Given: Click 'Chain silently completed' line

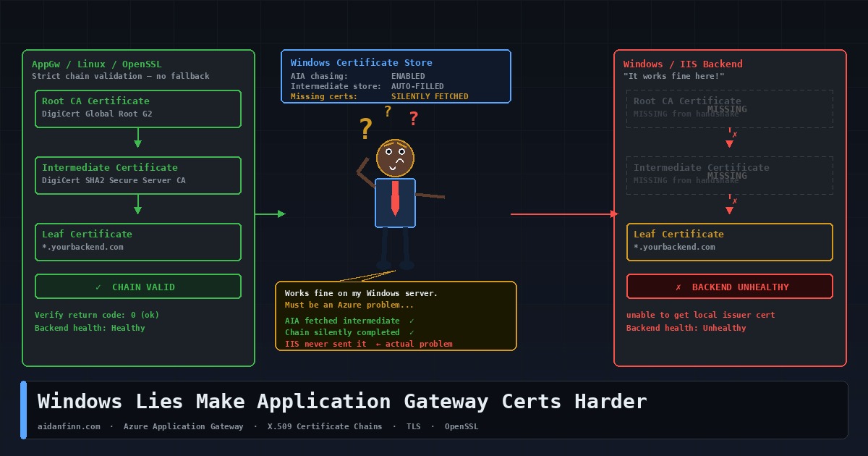Looking at the screenshot, I should [350, 332].
